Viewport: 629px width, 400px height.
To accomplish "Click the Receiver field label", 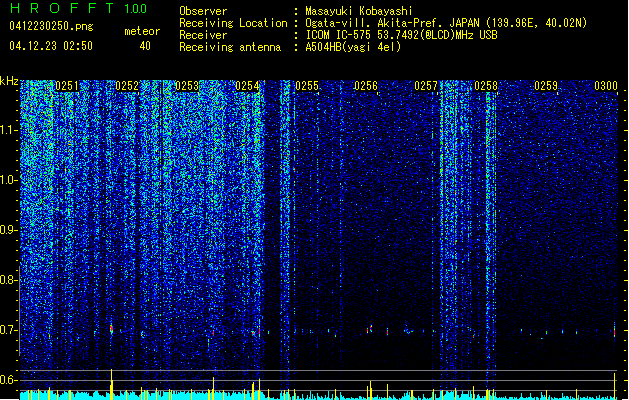I will point(203,35).
